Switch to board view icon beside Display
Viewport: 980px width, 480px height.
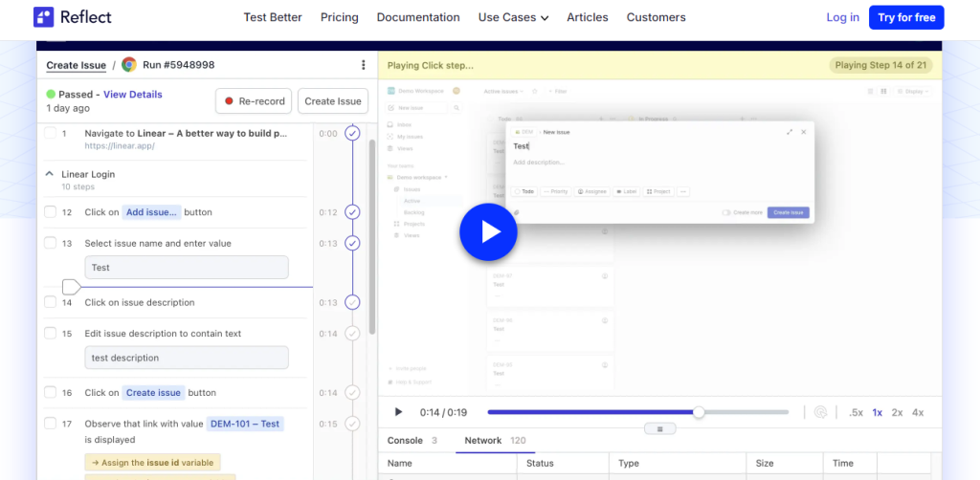883,91
